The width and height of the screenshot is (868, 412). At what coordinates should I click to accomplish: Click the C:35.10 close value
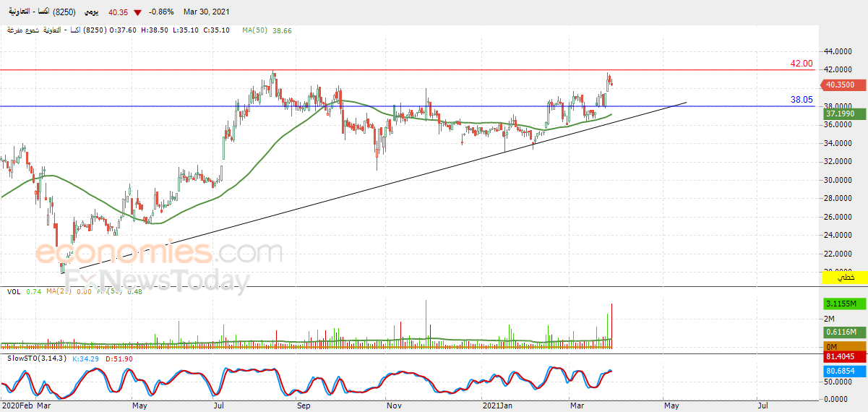[x=217, y=31]
